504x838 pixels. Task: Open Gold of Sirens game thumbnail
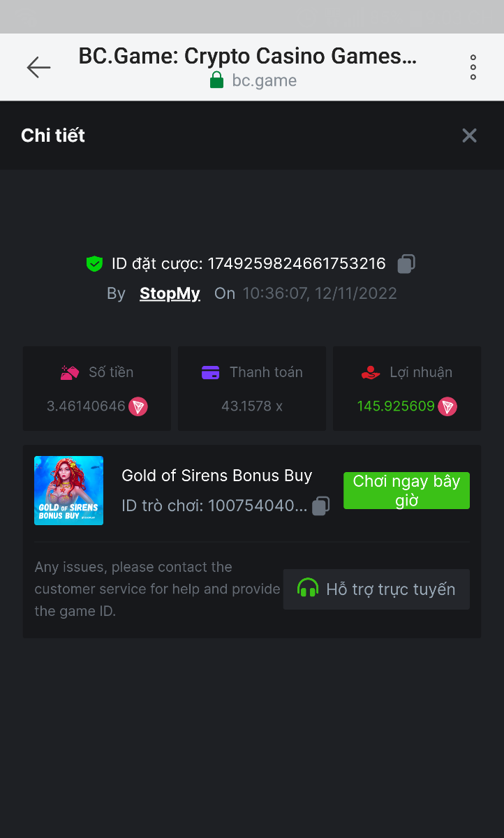68,490
